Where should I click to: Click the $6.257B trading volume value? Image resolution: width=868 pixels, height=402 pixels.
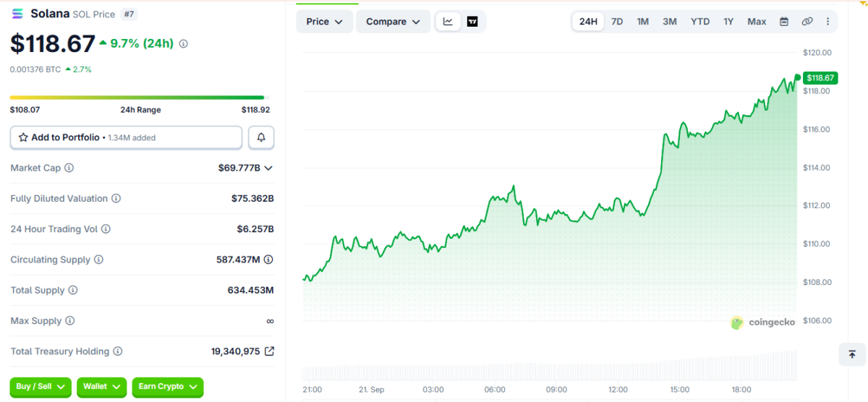coord(255,229)
